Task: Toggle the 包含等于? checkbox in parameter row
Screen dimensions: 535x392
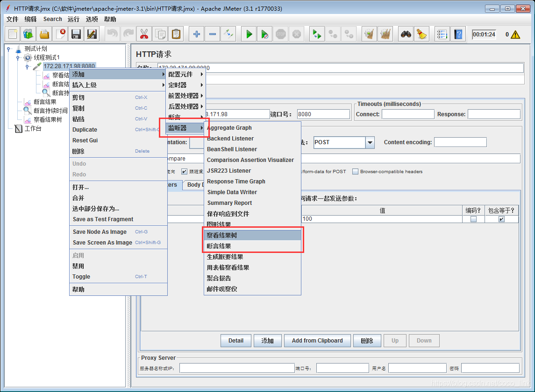Action: 501,219
